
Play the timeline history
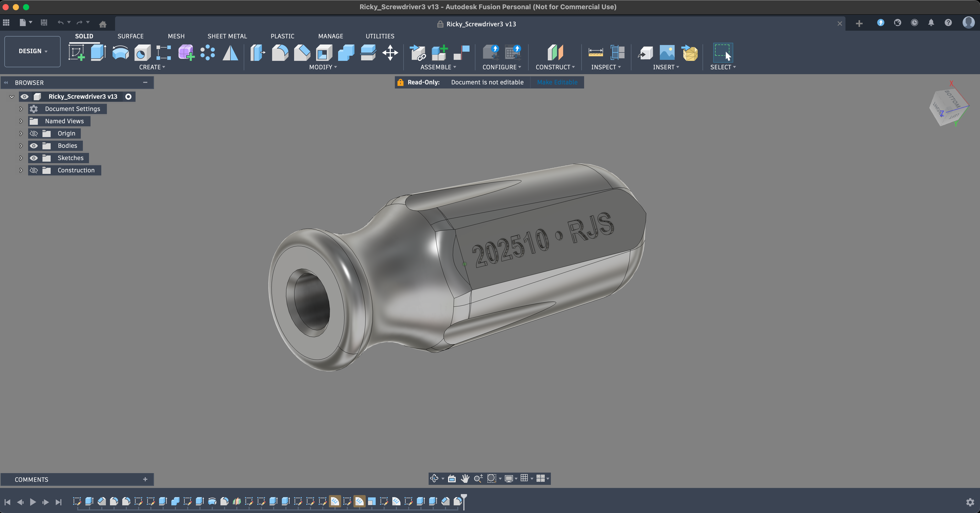[x=33, y=502]
